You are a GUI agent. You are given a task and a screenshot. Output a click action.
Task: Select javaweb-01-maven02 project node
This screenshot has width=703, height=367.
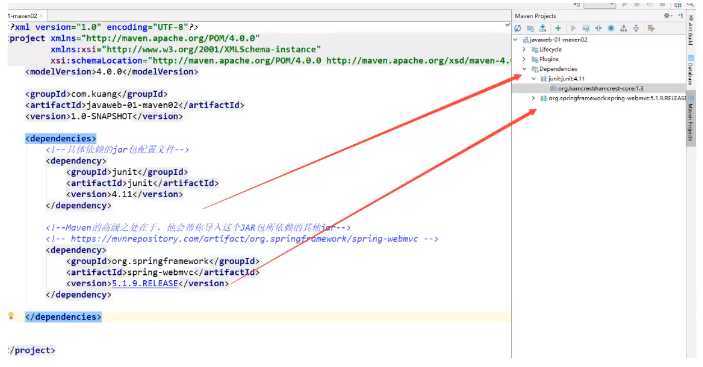tap(558, 39)
